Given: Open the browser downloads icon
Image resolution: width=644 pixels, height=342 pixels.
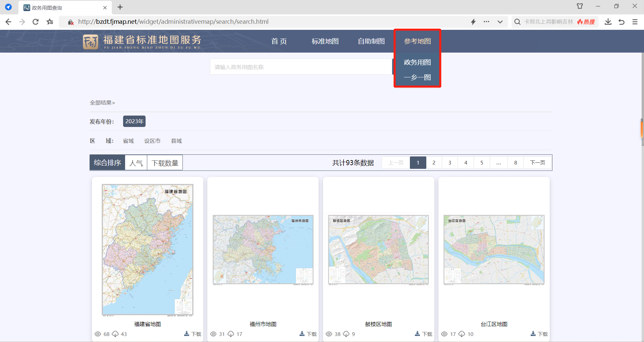Looking at the screenshot, I should point(608,22).
